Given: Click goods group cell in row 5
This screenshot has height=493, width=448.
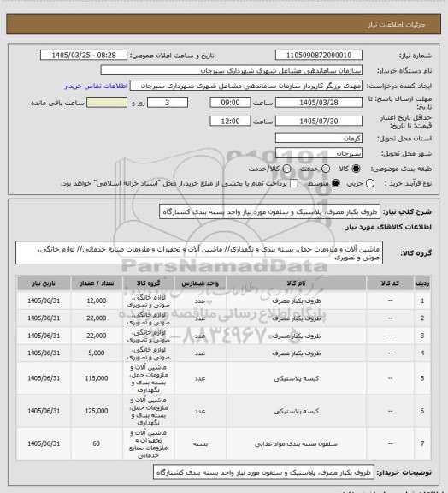Looking at the screenshot, I should tap(148, 378).
